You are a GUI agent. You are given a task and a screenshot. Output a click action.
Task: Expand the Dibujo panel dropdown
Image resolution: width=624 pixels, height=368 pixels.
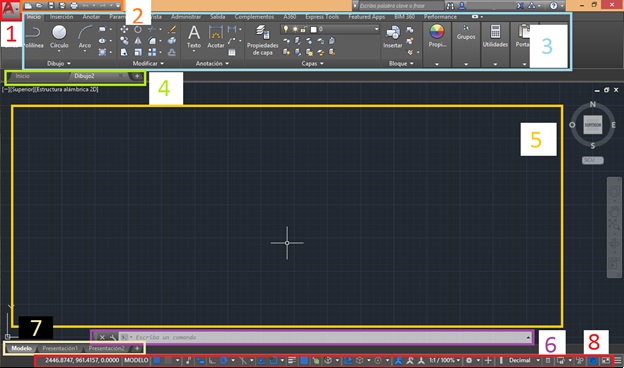coord(58,63)
